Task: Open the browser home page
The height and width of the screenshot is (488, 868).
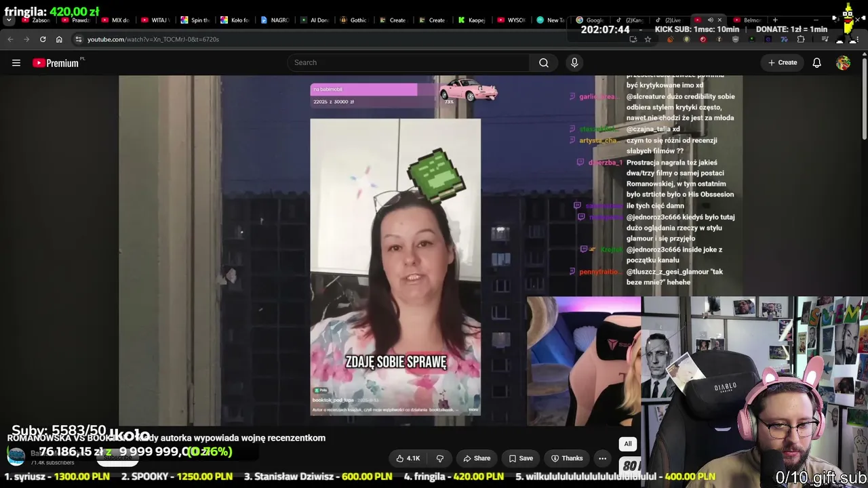Action: (x=59, y=39)
